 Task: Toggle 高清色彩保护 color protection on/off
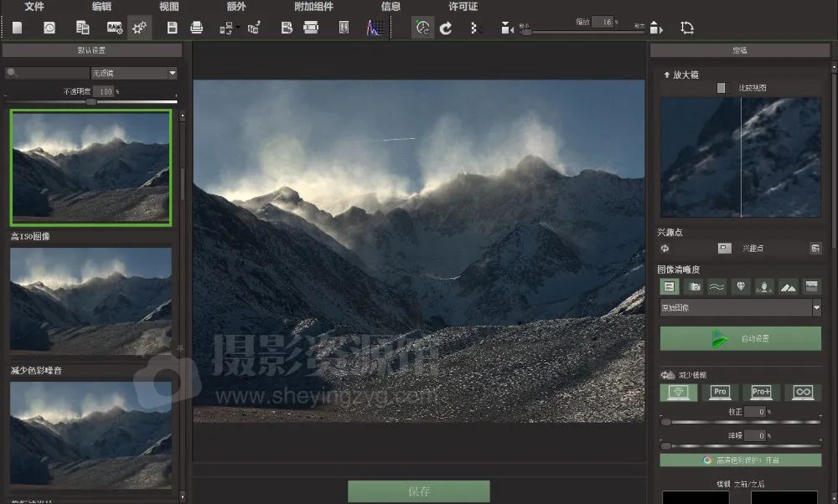coord(740,460)
